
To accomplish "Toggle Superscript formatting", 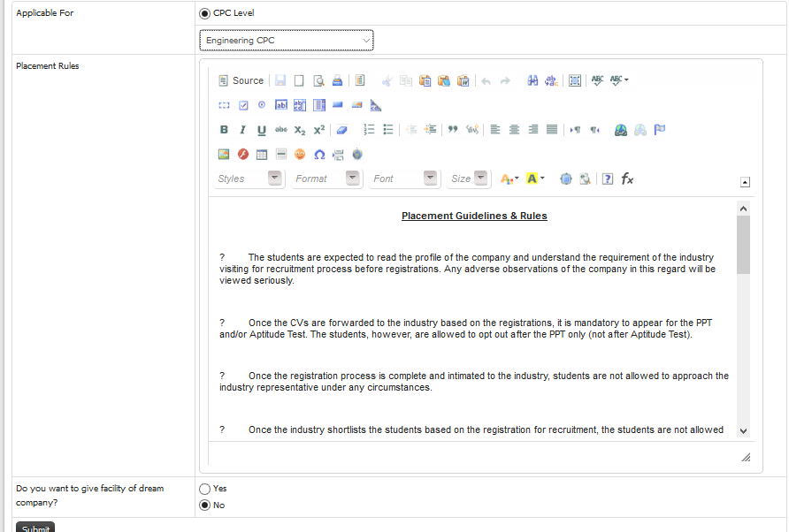I will 319,130.
